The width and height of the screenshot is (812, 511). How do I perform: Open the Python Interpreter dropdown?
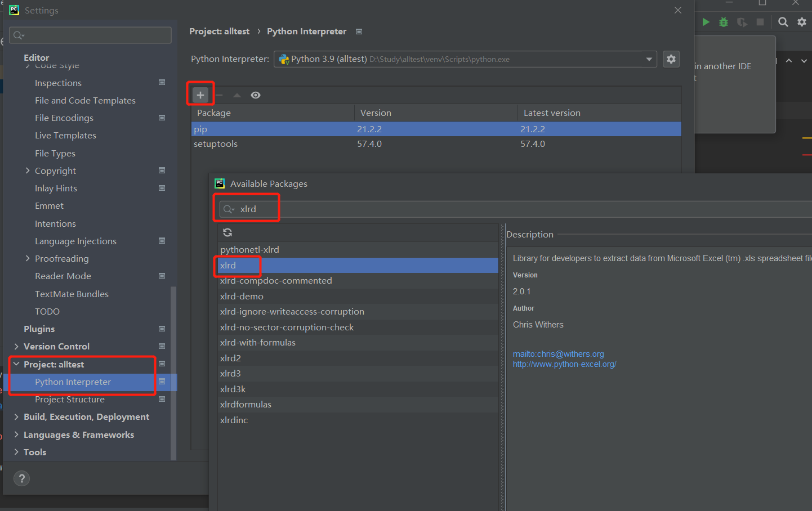click(649, 59)
